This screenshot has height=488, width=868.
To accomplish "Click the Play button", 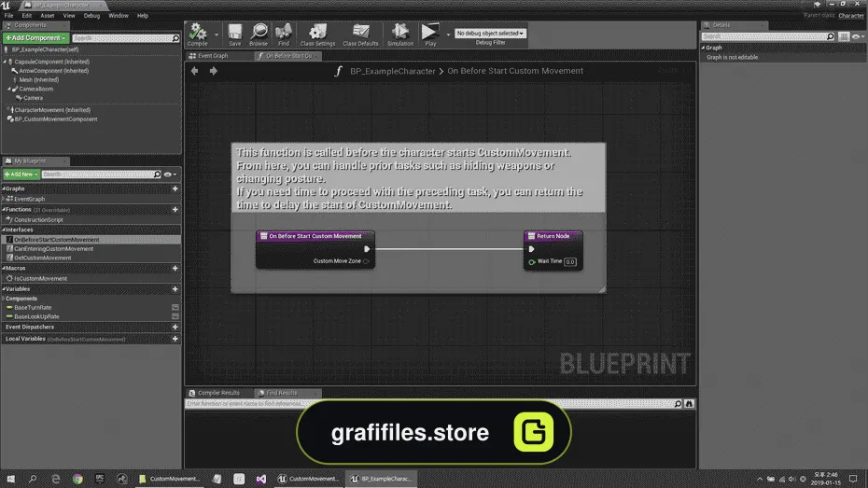I will point(430,35).
